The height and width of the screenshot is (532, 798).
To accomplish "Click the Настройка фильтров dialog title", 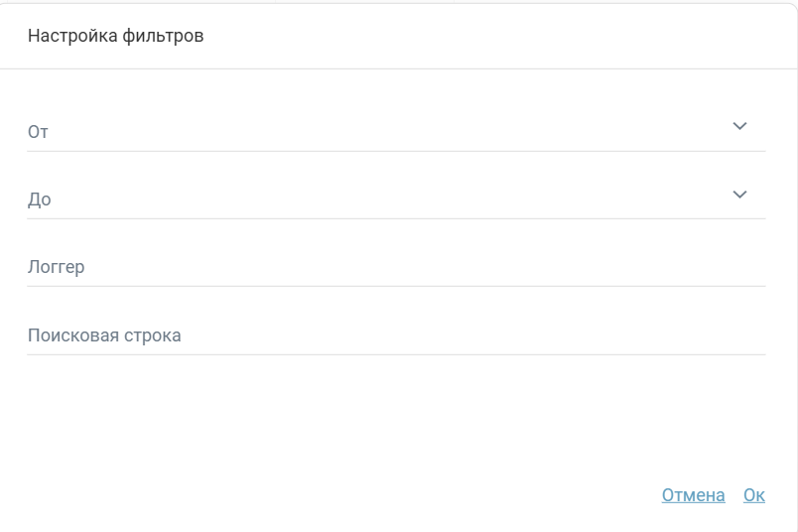I will click(116, 36).
